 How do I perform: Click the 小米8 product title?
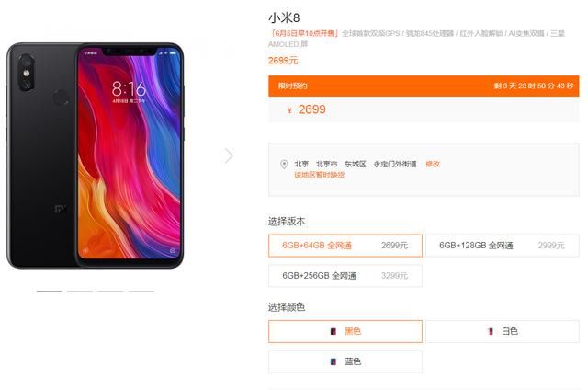pos(284,17)
